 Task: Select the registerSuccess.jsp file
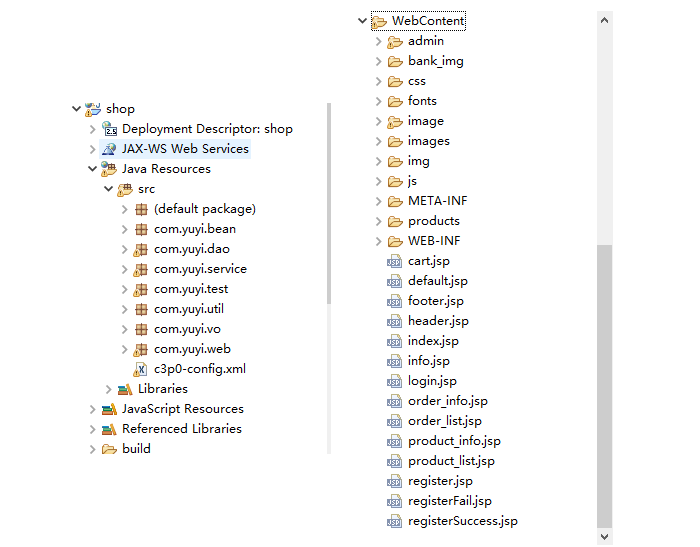pos(462,521)
